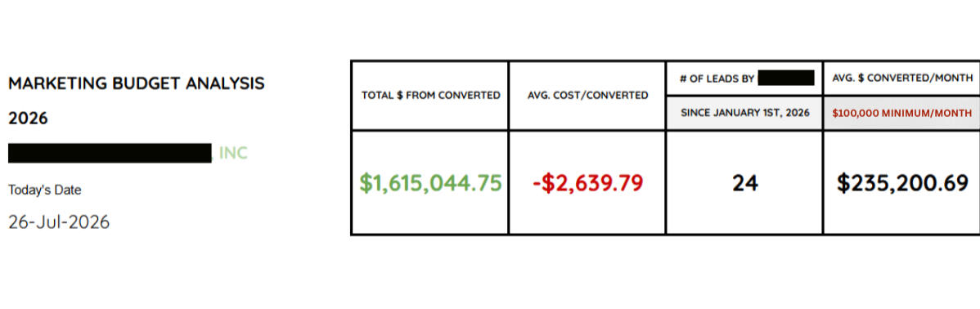Viewport: 980px width, 309px height.
Task: Click the minus sign before $2,639.79
Action: [x=537, y=184]
